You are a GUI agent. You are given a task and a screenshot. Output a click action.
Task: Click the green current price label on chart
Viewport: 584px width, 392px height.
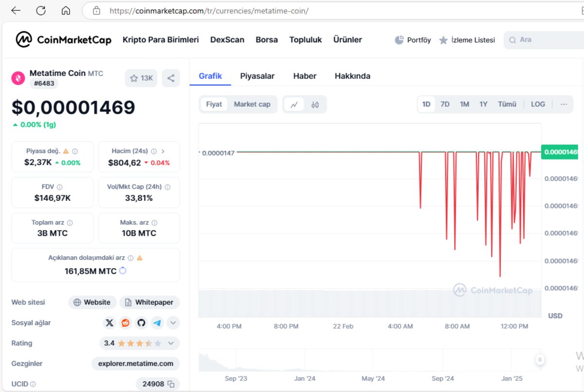pos(560,152)
